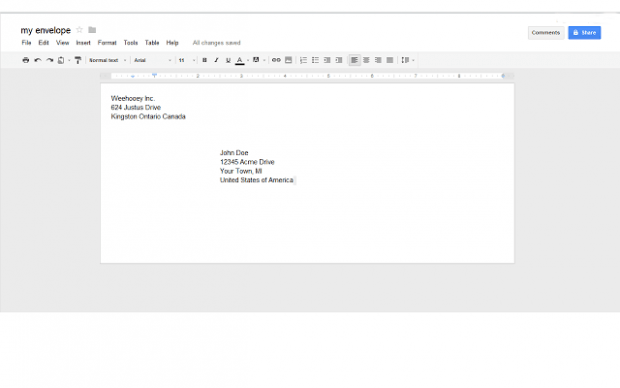Click the folder icon next to the title
620x388 pixels.
click(x=92, y=30)
